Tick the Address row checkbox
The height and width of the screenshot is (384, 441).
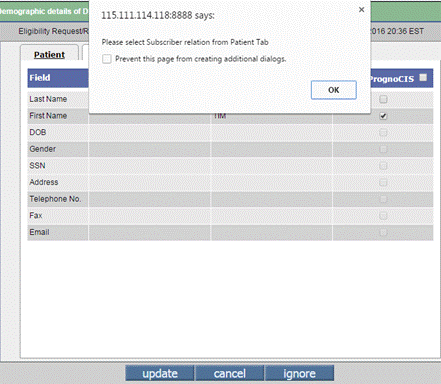click(x=383, y=182)
